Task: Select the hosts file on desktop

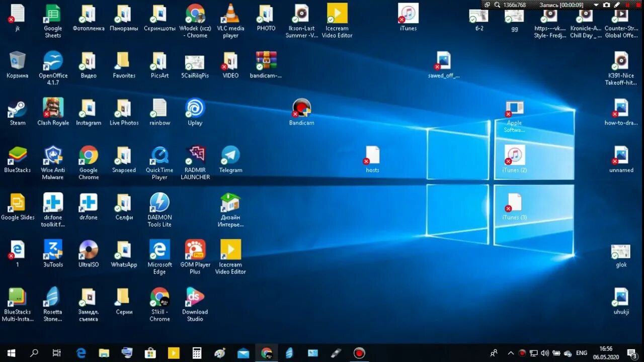Action: pos(372,159)
